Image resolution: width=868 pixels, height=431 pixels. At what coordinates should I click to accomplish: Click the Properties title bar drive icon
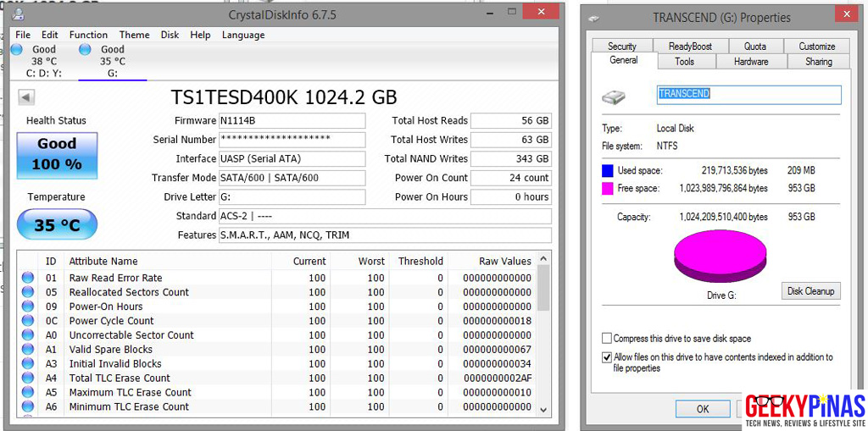(x=595, y=19)
